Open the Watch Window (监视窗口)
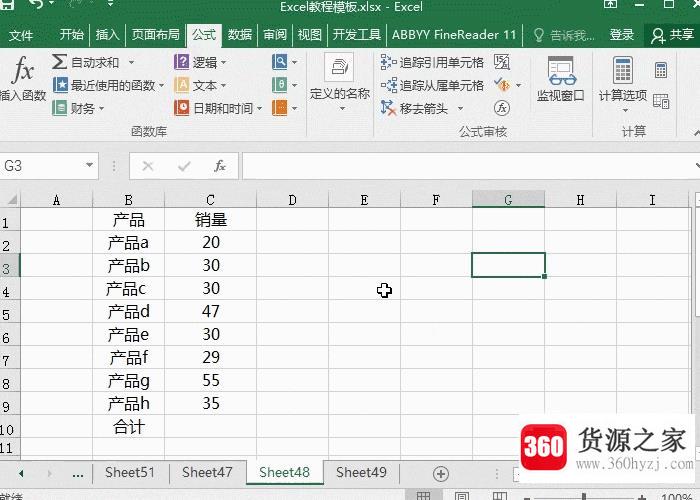700x500 pixels. (x=561, y=79)
